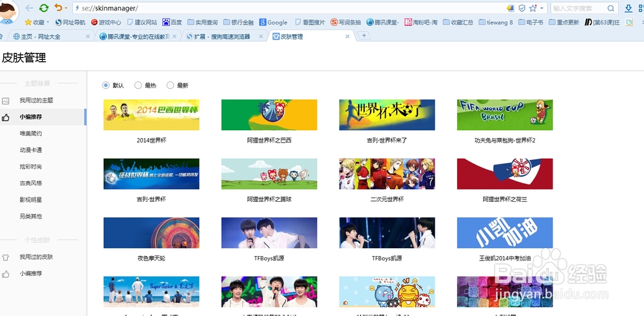
Task: Expand the 电子书 bookmark folder
Action: (531, 22)
